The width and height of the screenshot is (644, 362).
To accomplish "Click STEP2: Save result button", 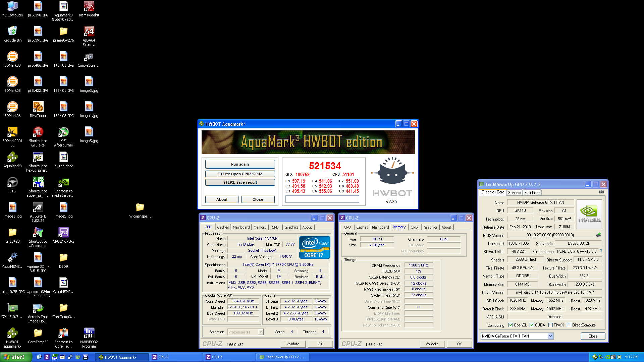I will pos(240,182).
